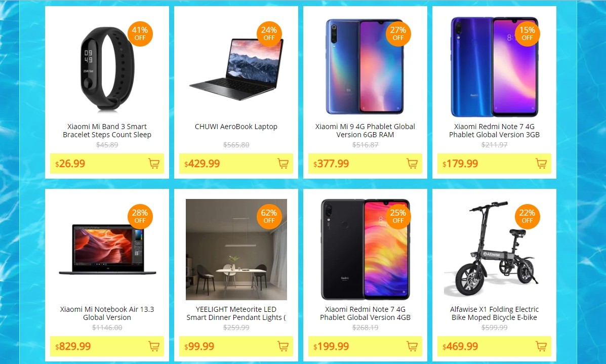Click the 62% OFF discount badge
The height and width of the screenshot is (364, 606).
click(x=269, y=216)
